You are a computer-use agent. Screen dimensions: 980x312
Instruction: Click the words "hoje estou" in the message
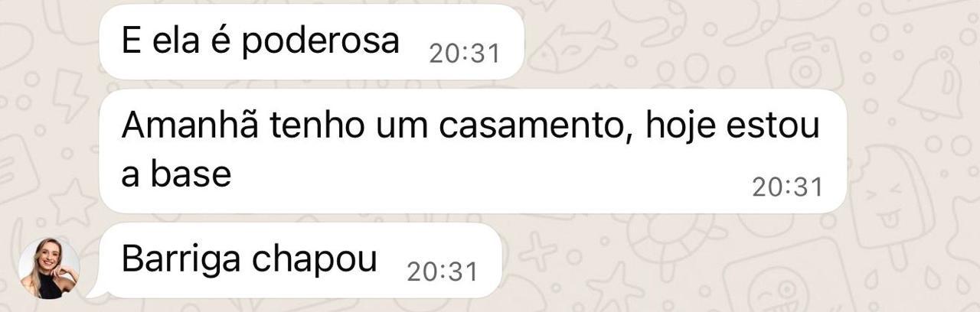click(x=733, y=126)
